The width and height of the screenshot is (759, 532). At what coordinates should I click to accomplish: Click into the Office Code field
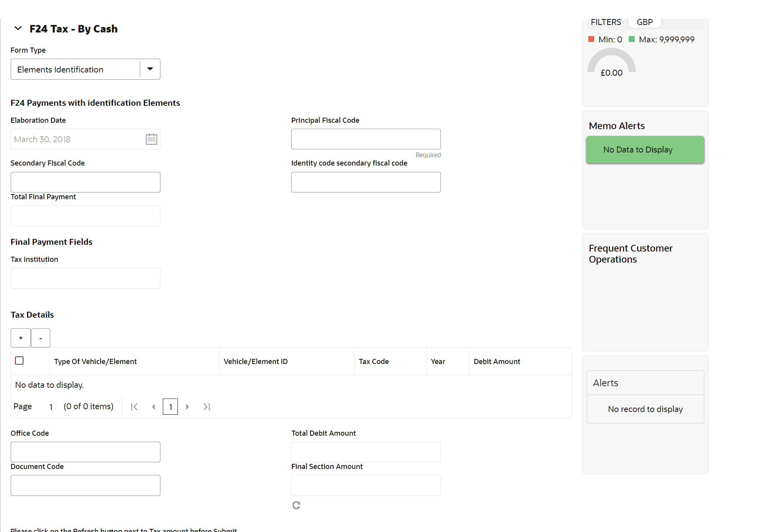(x=85, y=452)
